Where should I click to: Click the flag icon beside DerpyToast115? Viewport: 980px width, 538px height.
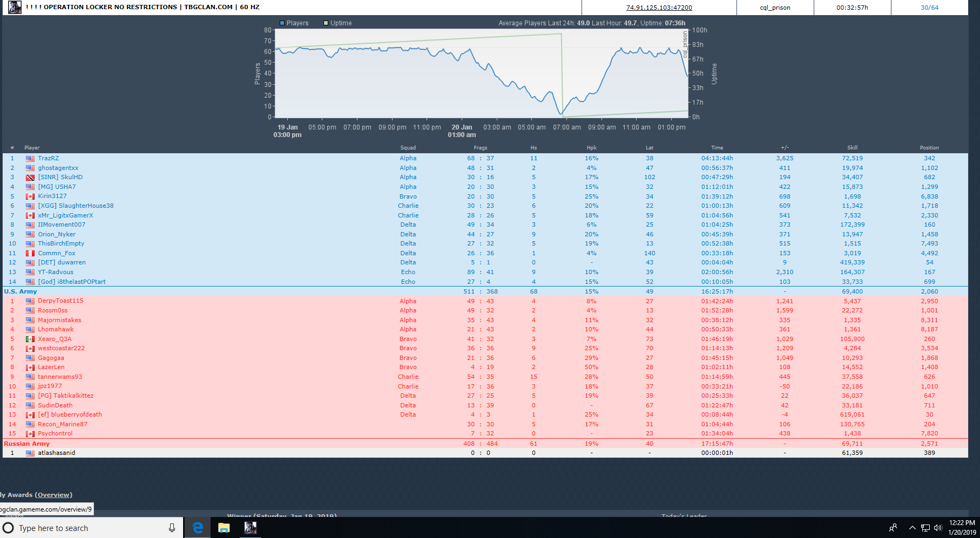click(30, 301)
